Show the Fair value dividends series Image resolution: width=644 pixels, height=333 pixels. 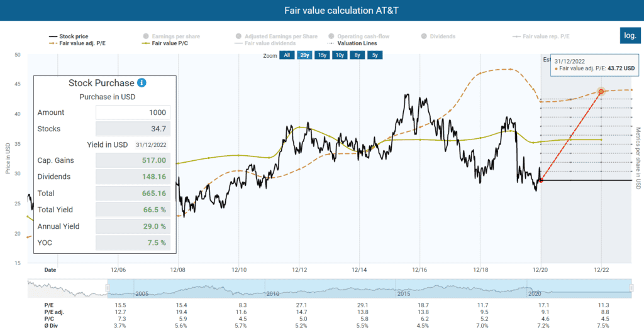[265, 43]
